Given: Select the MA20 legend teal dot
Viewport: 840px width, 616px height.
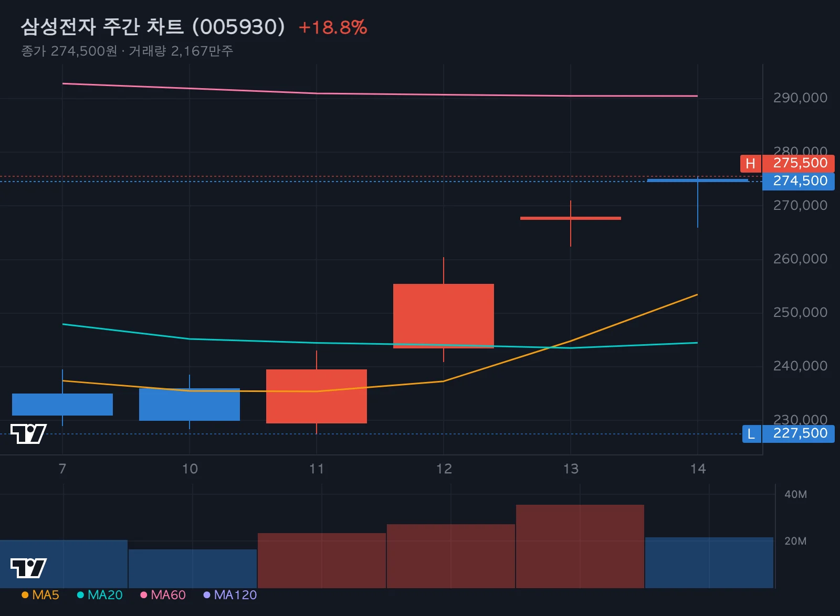Looking at the screenshot, I should (x=80, y=595).
